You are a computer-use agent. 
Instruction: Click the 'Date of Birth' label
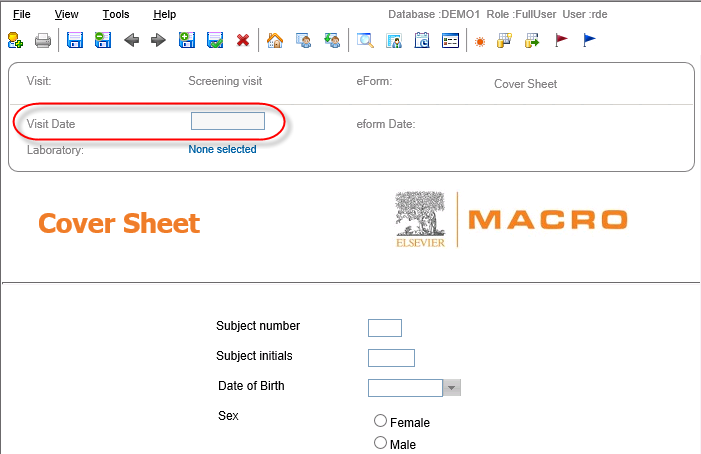251,386
